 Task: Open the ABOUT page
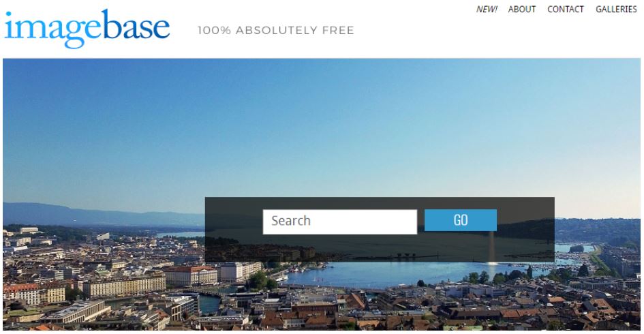click(521, 9)
